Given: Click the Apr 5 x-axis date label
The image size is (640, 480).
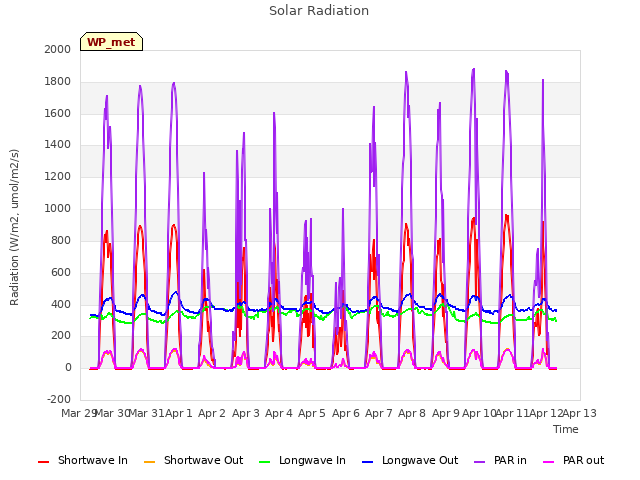Looking at the screenshot, I should (x=312, y=413).
